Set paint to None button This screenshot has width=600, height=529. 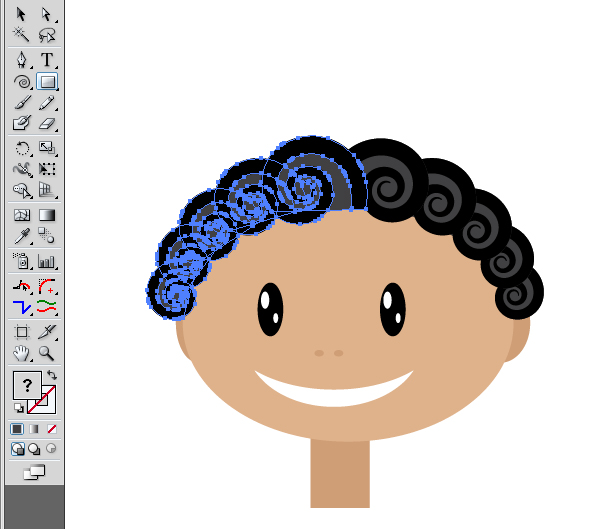pyautogui.click(x=52, y=429)
